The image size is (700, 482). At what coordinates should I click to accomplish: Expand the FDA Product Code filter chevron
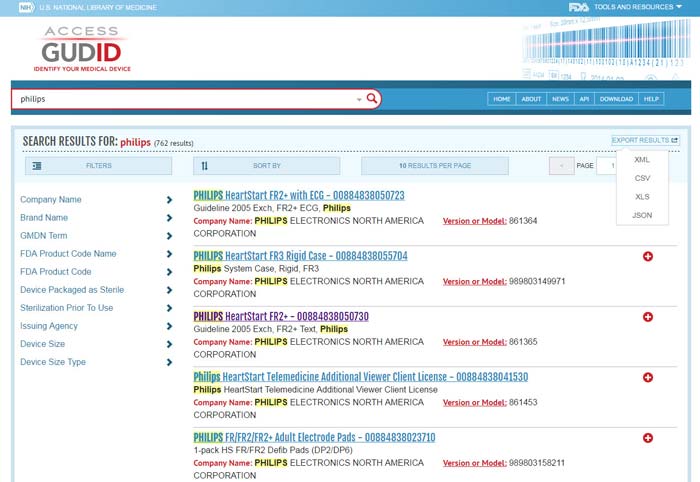tap(169, 272)
